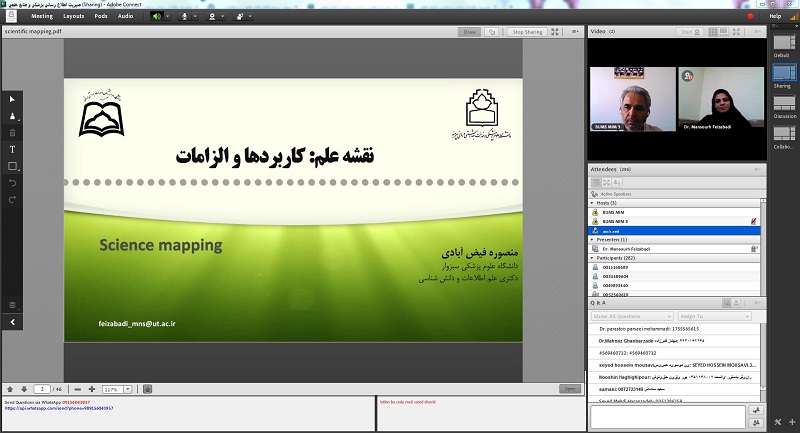Viewport: 800px width, 433px height.
Task: Toggle full screen for the share pod
Action: point(555,32)
